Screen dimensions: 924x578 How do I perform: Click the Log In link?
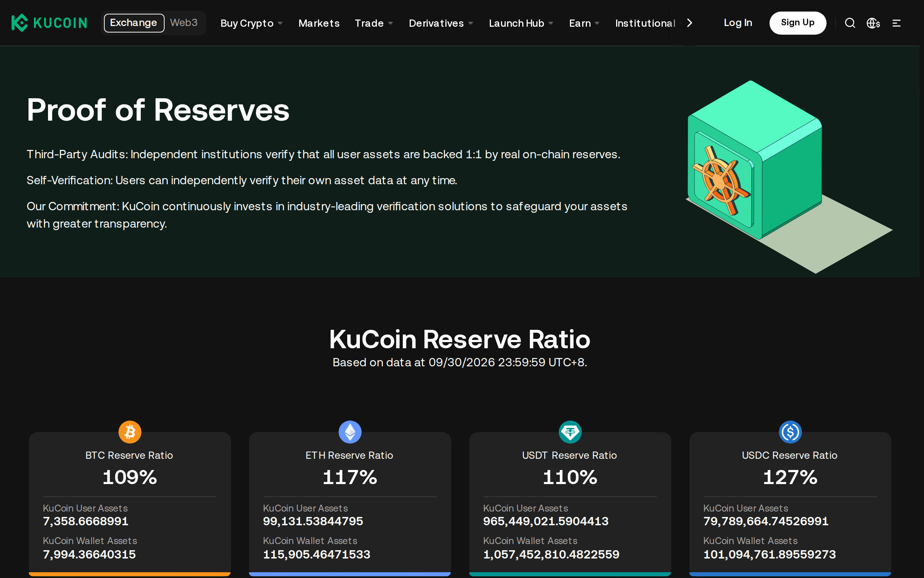pos(738,23)
